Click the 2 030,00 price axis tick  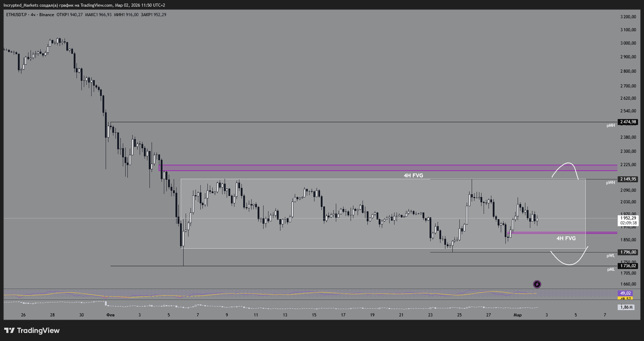point(628,202)
